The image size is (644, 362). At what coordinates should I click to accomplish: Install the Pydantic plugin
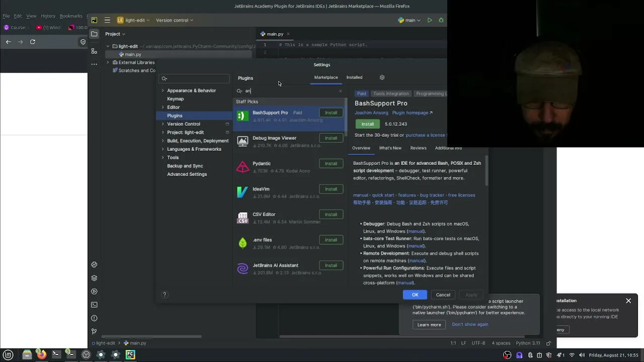click(x=331, y=163)
